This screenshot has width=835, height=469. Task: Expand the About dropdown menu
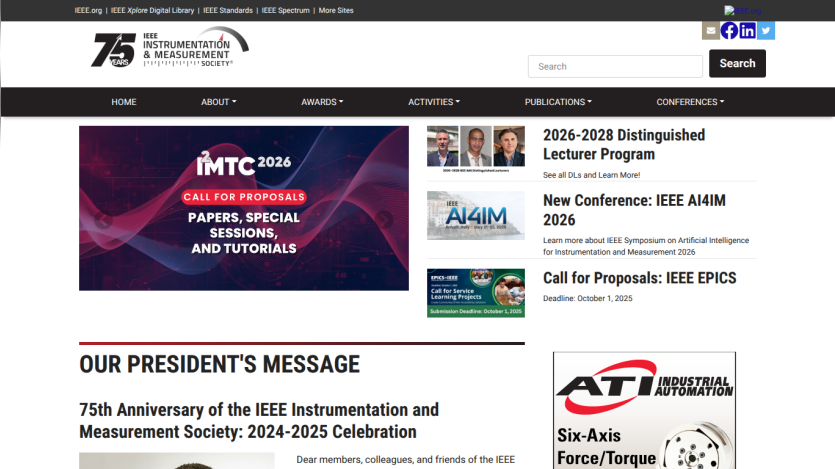pos(218,102)
